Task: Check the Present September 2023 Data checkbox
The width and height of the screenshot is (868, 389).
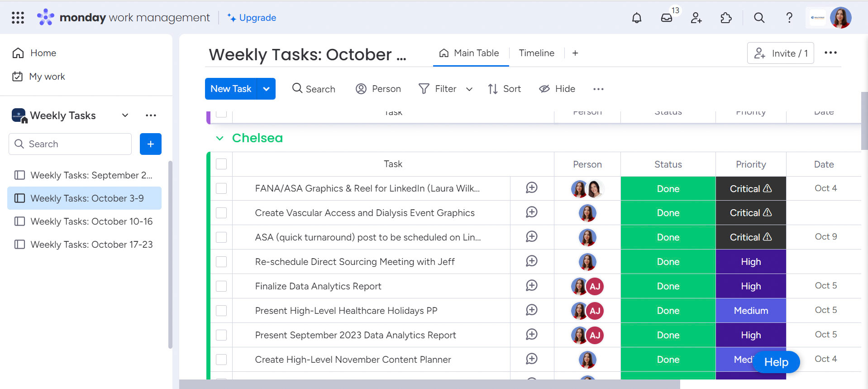Action: [x=221, y=335]
